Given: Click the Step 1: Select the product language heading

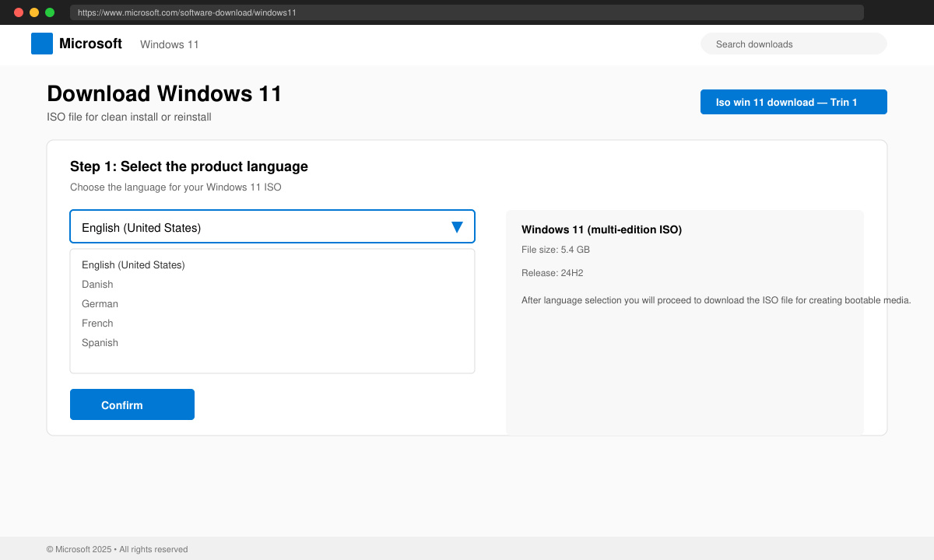Looking at the screenshot, I should (x=189, y=166).
